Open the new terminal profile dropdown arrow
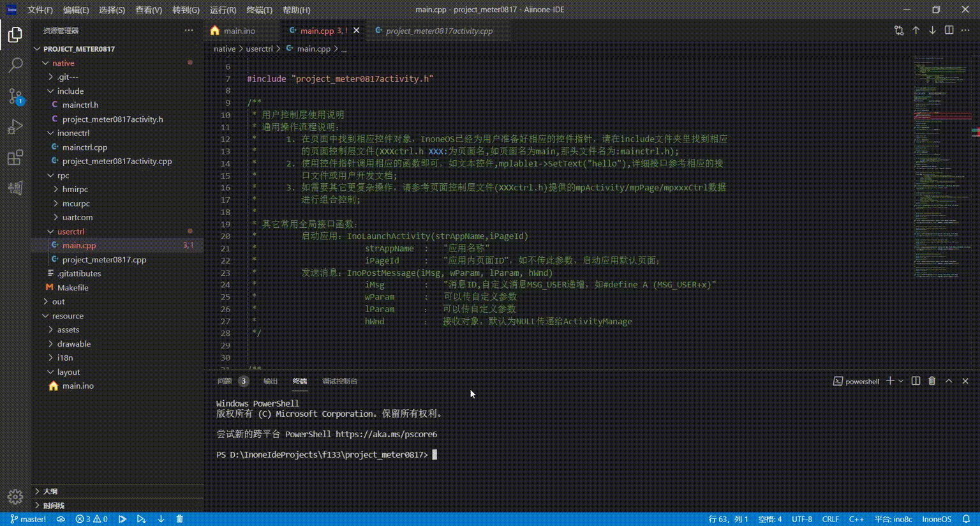 pos(901,381)
